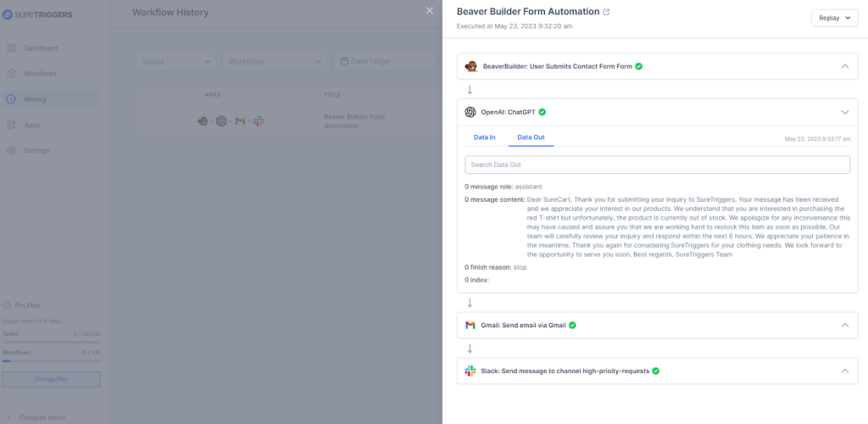Close the execution details panel with X
This screenshot has height=424, width=868.
(x=430, y=11)
